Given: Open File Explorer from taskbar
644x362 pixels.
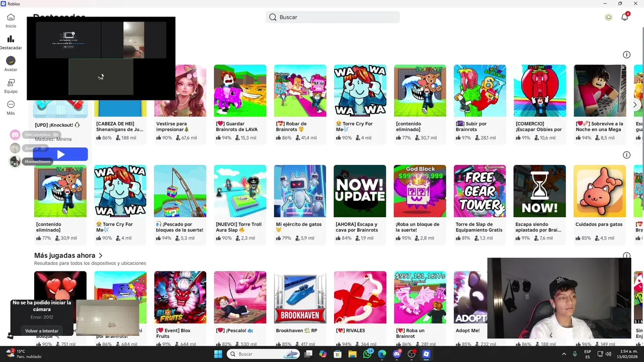Looking at the screenshot, I should (353, 354).
